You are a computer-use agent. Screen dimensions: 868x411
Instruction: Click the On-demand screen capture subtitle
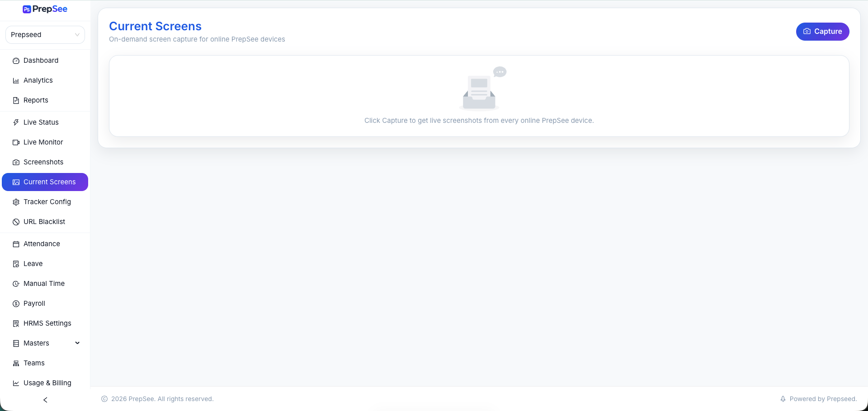coord(197,39)
